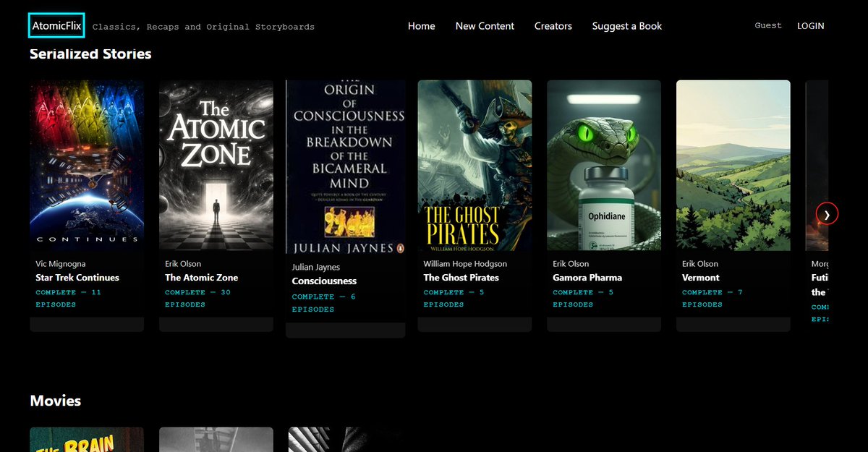The image size is (868, 452).
Task: Click the Vermont title text
Action: [x=701, y=278]
